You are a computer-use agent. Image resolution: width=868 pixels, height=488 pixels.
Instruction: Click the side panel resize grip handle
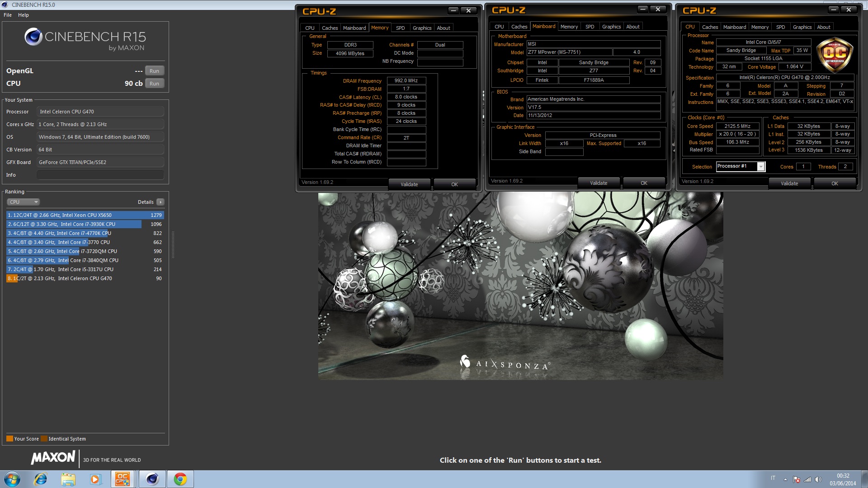173,245
